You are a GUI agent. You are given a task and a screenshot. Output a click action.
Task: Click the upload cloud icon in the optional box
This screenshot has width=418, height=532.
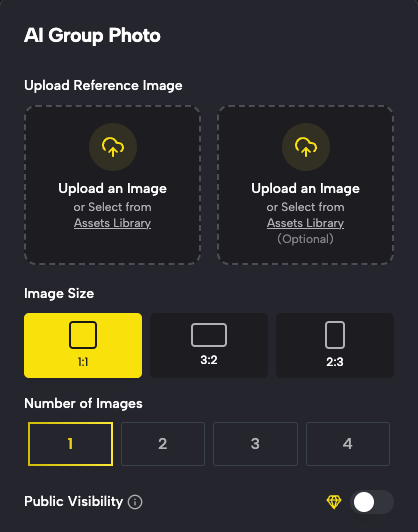pyautogui.click(x=306, y=147)
